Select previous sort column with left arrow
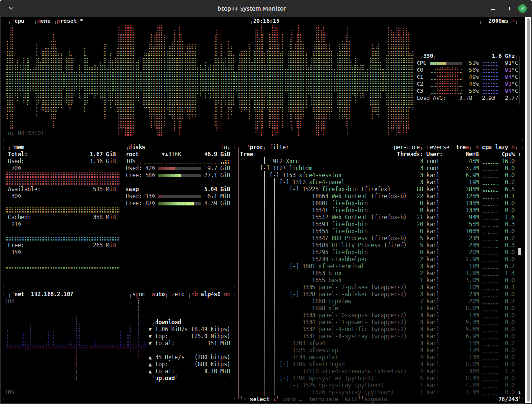 [477, 147]
